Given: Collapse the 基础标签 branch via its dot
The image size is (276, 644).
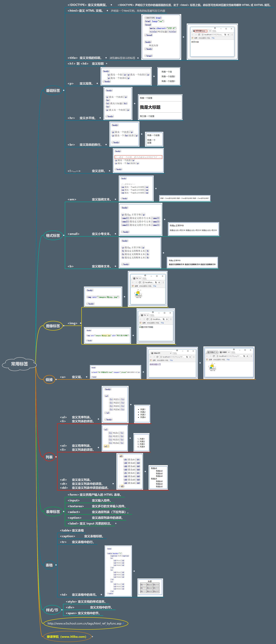Looking at the screenshot, I should [x=64, y=91].
